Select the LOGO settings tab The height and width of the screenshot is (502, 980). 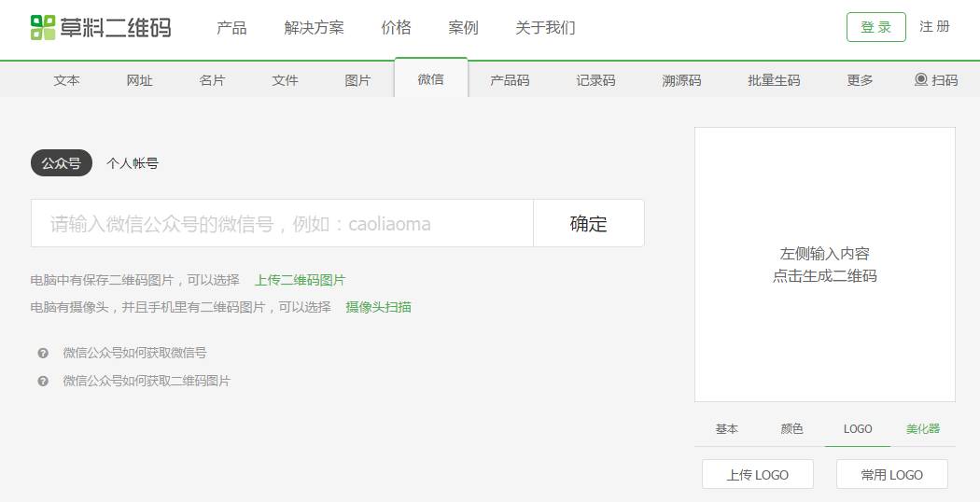tap(858, 429)
